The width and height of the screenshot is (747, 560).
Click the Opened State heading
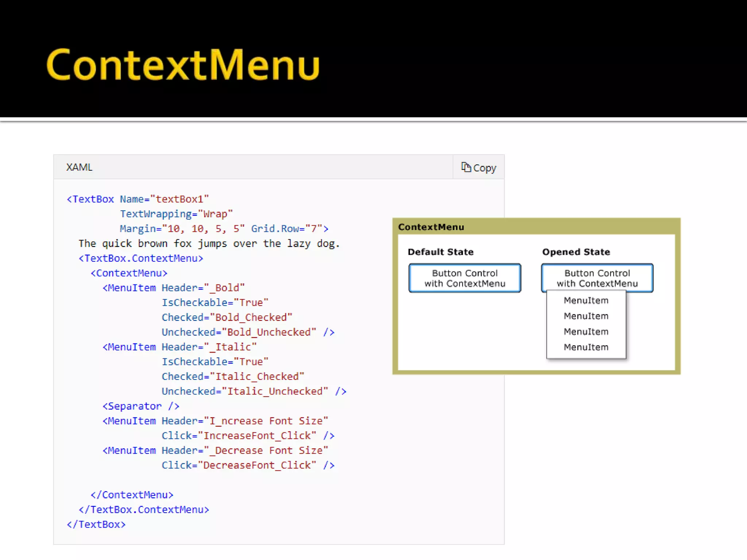click(x=576, y=252)
